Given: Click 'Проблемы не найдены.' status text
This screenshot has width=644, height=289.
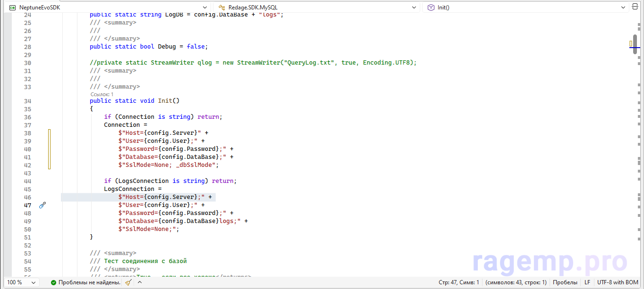Looking at the screenshot, I should [x=88, y=282].
